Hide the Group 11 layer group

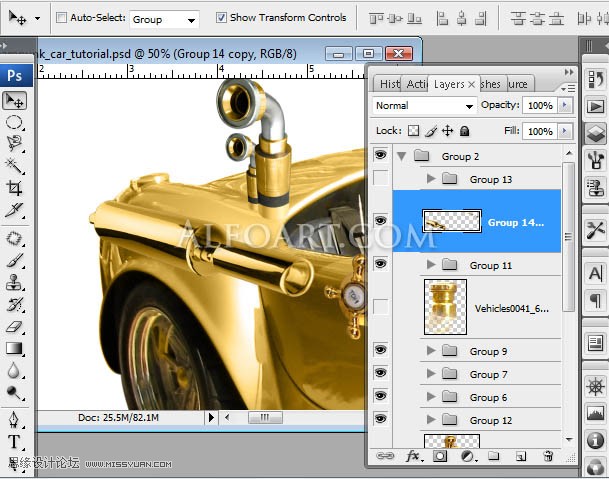click(380, 264)
